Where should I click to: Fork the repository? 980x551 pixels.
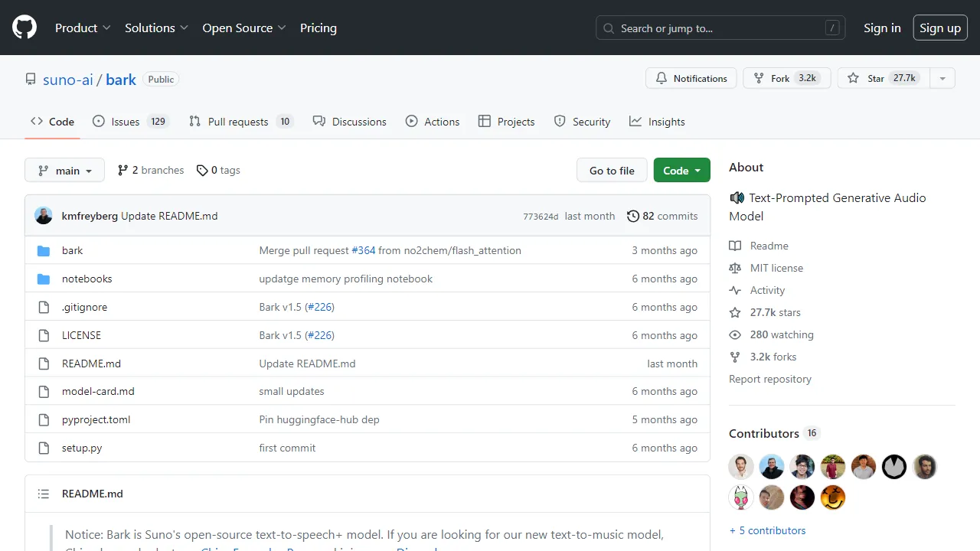pyautogui.click(x=787, y=78)
